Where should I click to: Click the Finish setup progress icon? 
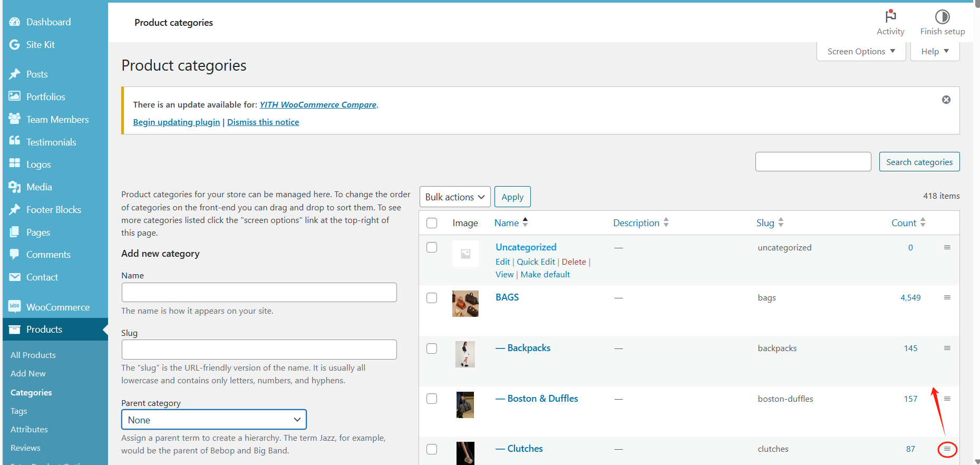point(942,17)
